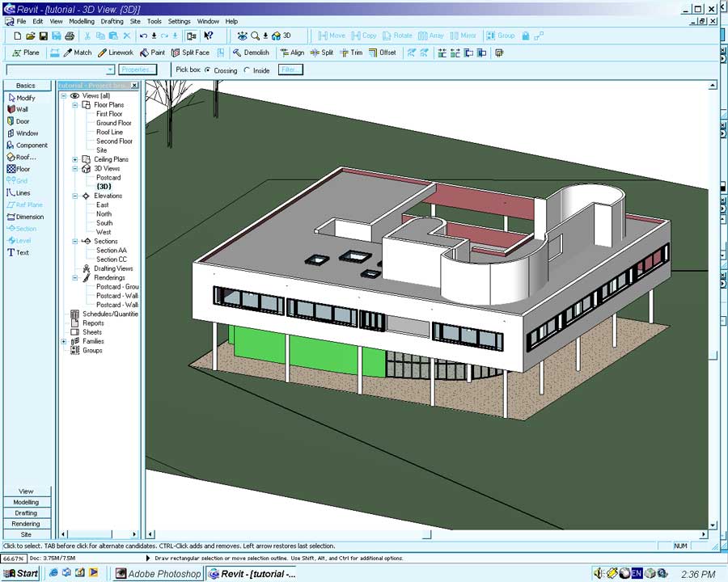Open the Tools menu

pos(154,21)
